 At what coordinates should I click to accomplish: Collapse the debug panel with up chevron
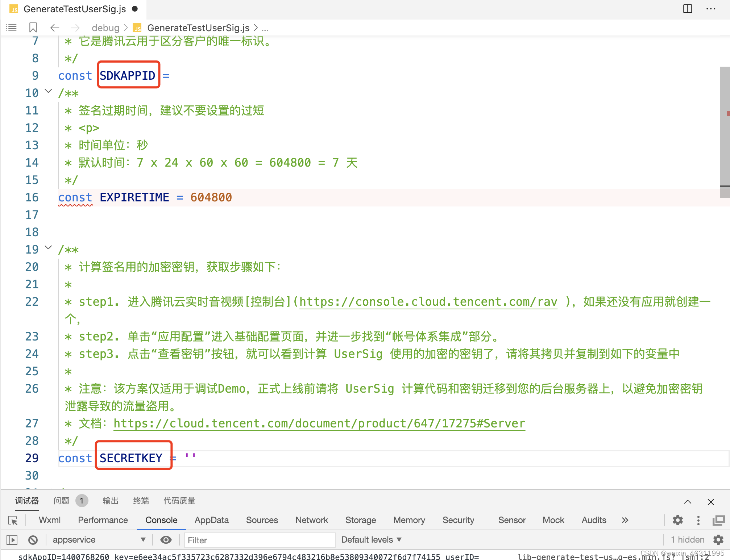(x=688, y=502)
